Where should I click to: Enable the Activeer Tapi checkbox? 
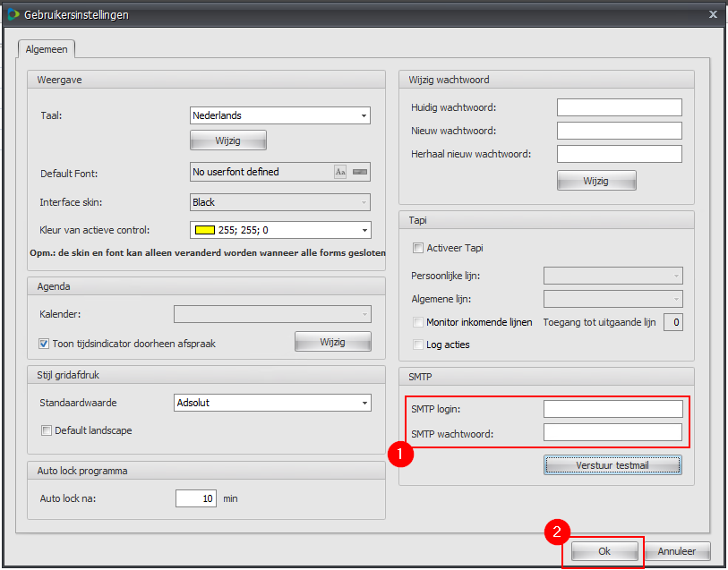418,248
